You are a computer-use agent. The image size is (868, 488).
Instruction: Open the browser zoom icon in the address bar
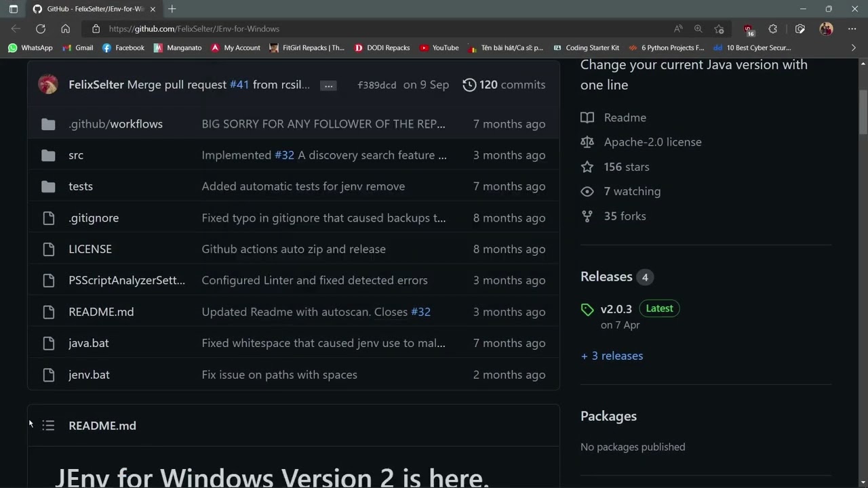pos(698,28)
